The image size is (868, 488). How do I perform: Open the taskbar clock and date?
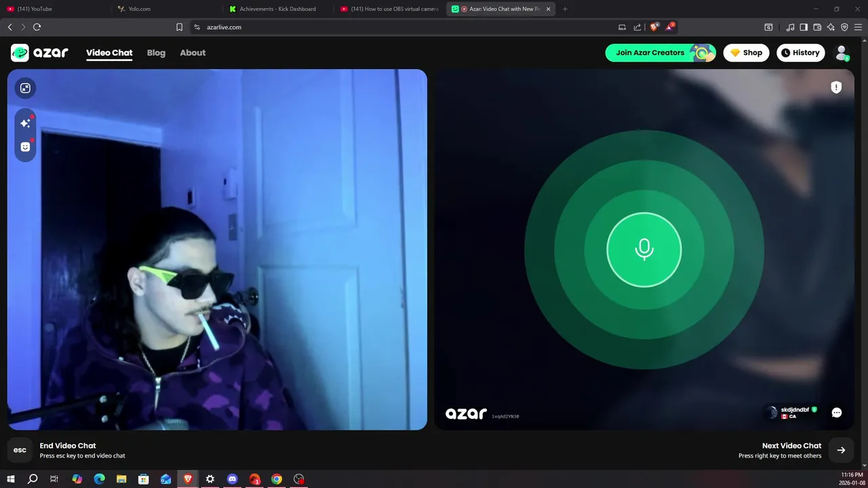[852, 479]
